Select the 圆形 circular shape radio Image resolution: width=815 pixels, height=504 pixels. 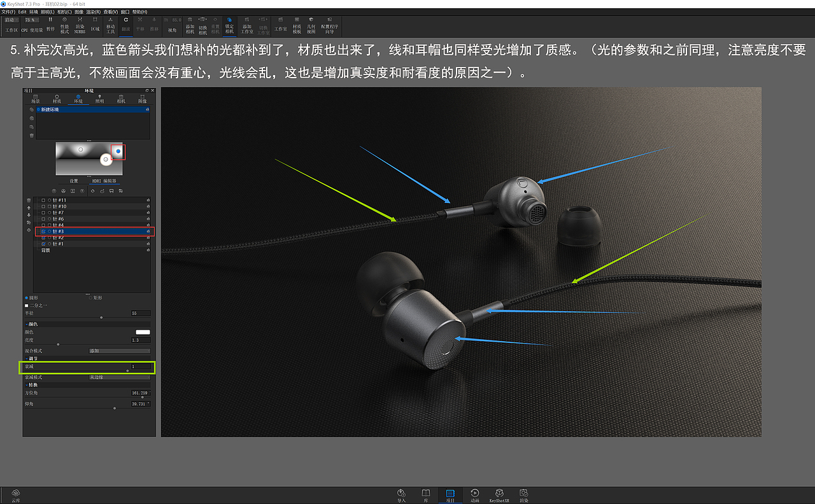point(26,298)
